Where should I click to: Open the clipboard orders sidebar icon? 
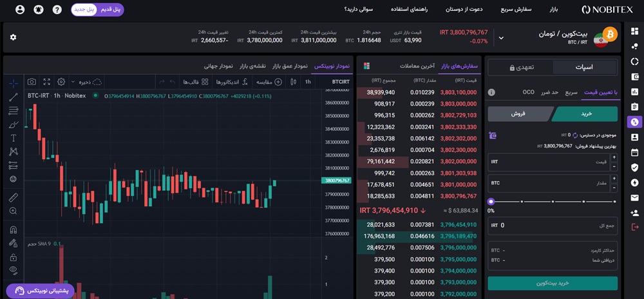pos(634,107)
